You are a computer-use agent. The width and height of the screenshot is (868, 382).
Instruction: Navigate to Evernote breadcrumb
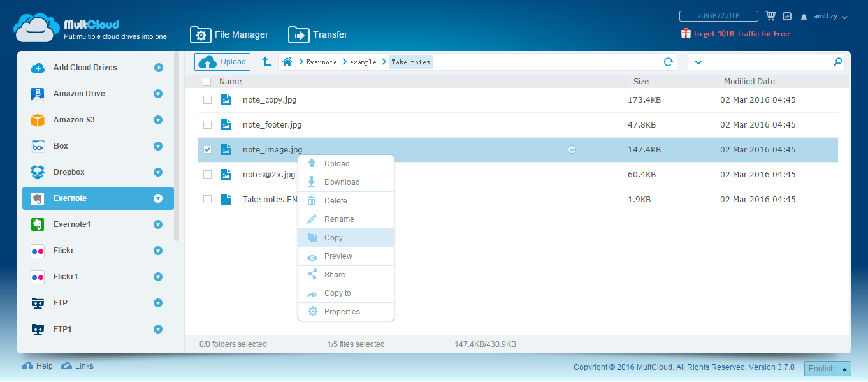[x=321, y=62]
